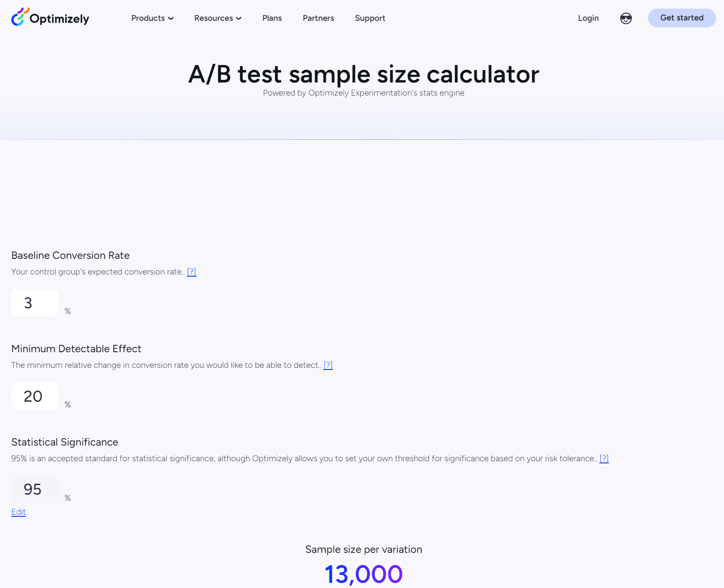The height and width of the screenshot is (588, 724).
Task: Click the Baseline Conversion Rate input field
Action: [35, 303]
